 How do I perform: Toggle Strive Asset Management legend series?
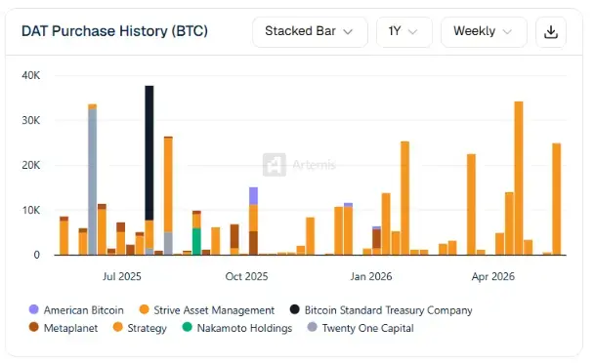207,310
